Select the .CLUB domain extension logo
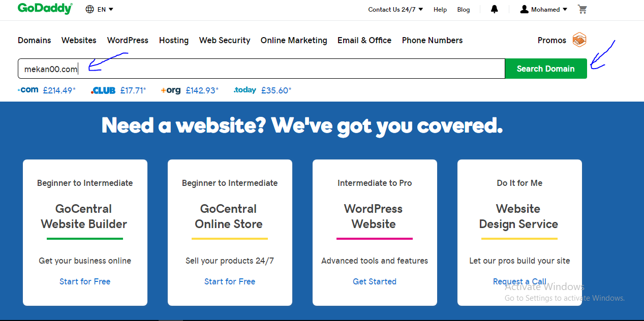644x321 pixels. [103, 90]
